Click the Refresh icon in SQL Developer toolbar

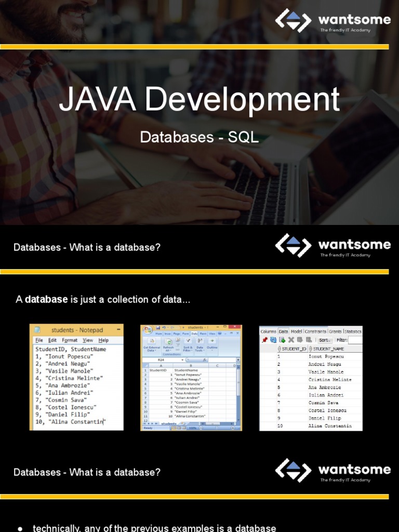273,340
